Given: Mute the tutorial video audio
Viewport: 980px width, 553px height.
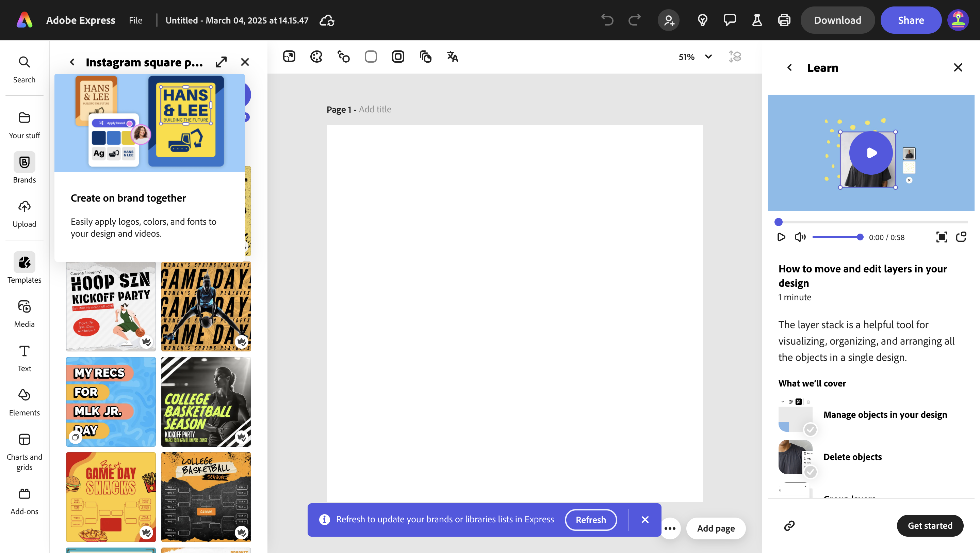Looking at the screenshot, I should pyautogui.click(x=800, y=237).
